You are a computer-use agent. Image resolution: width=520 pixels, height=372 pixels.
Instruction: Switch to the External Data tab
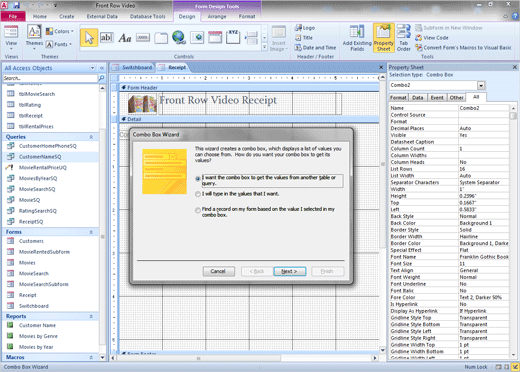(x=102, y=16)
